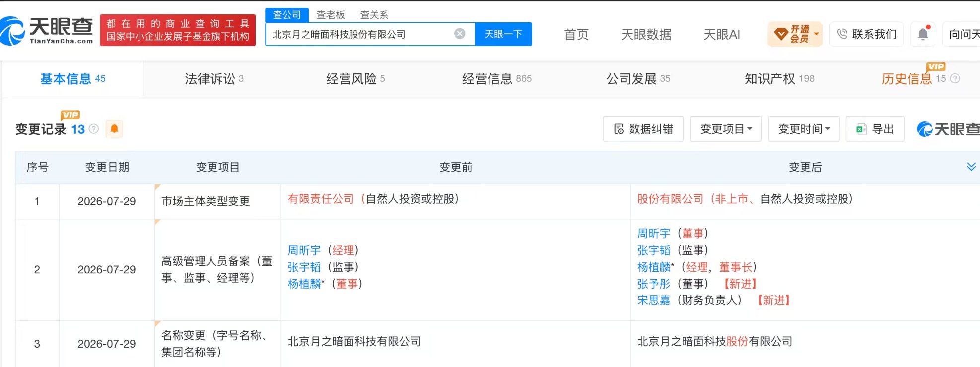This screenshot has height=367, width=980.
Task: Go to 首页 in top navigation
Action: point(576,34)
